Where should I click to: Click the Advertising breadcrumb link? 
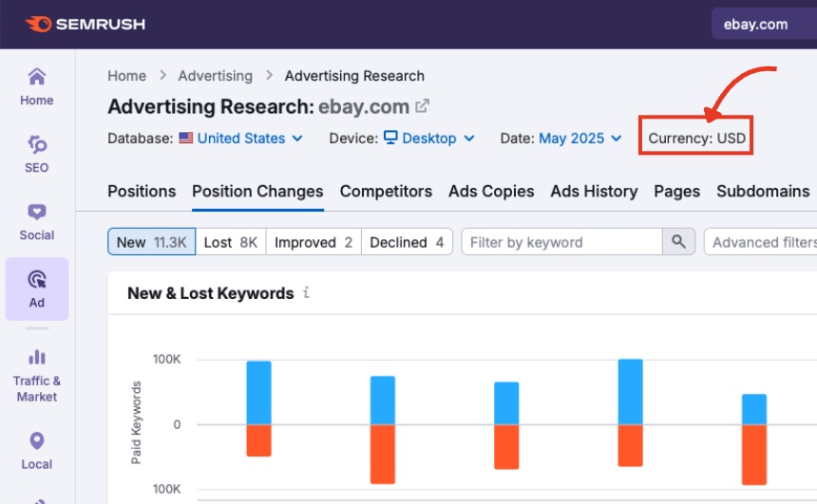pos(216,76)
